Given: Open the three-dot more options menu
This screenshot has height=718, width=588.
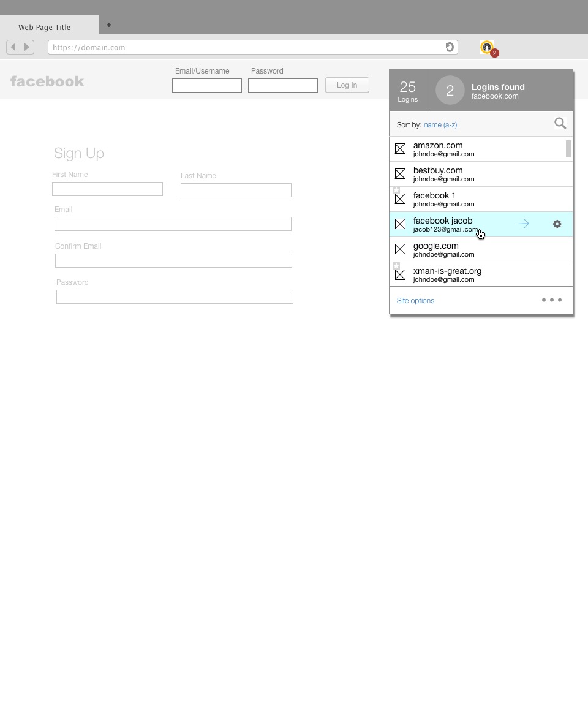Looking at the screenshot, I should pyautogui.click(x=552, y=300).
